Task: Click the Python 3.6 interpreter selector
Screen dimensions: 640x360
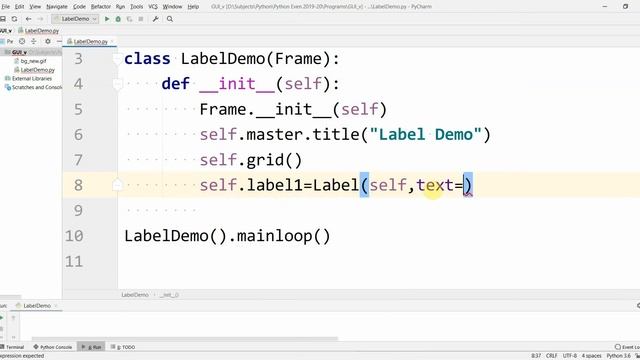Action: pos(619,356)
